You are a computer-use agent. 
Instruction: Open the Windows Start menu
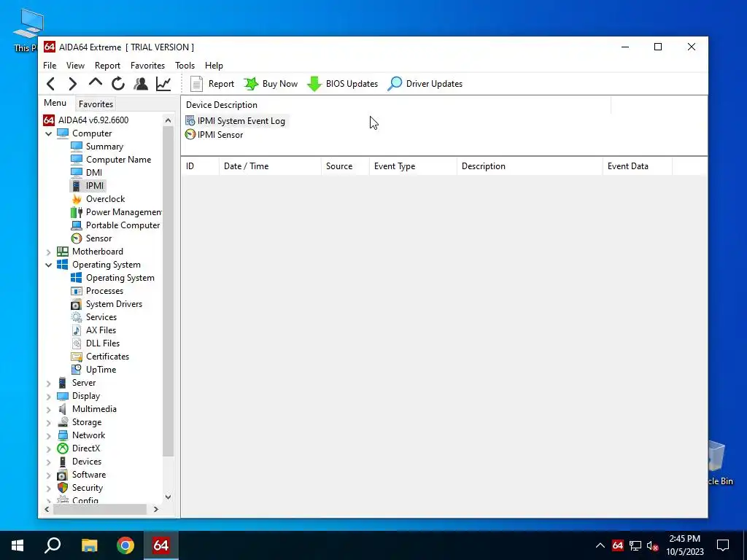[x=18, y=545]
